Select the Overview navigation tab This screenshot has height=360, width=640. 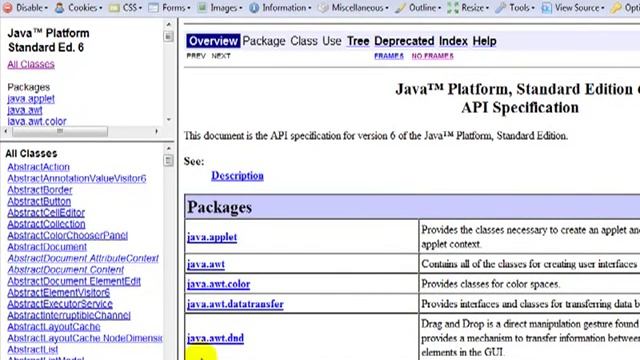213,41
